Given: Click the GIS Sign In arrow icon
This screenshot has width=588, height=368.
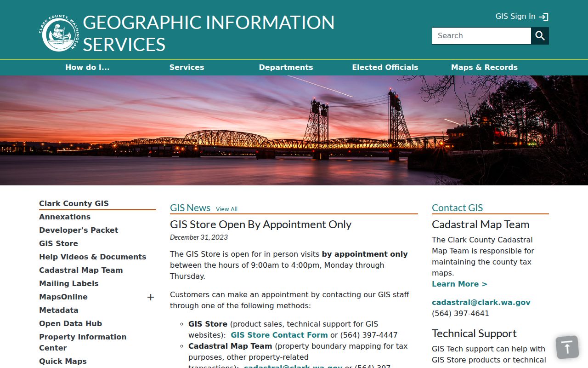Looking at the screenshot, I should pyautogui.click(x=544, y=17).
